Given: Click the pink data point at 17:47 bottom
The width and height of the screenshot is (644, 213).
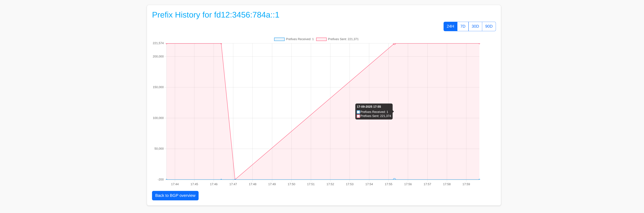Looking at the screenshot, I should pos(235,179).
